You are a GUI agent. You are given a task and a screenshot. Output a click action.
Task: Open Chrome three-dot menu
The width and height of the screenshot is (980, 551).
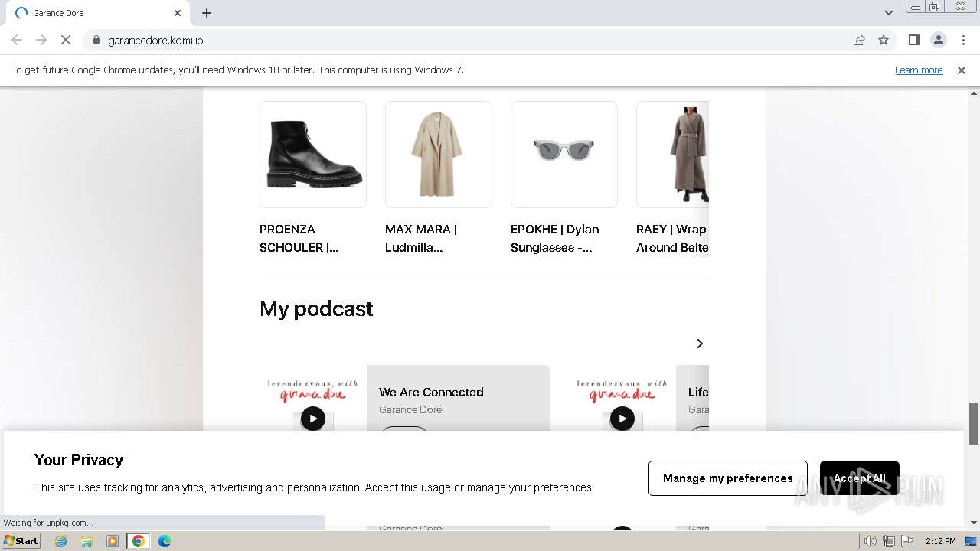963,40
